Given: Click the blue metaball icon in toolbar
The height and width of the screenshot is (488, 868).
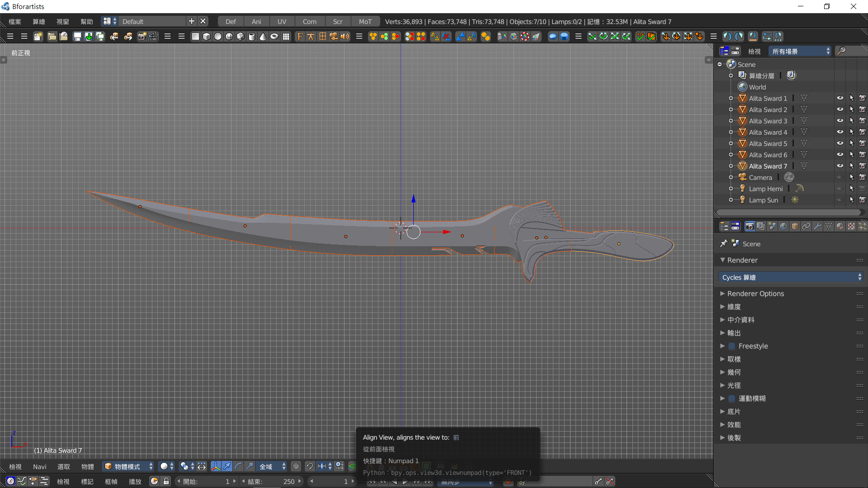Looking at the screenshot, I should tap(553, 37).
